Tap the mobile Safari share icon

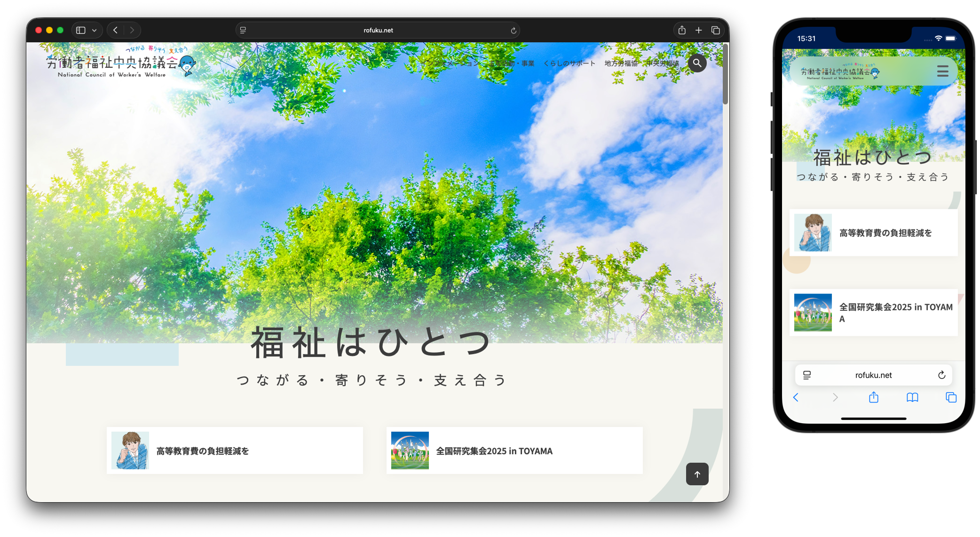(x=874, y=398)
